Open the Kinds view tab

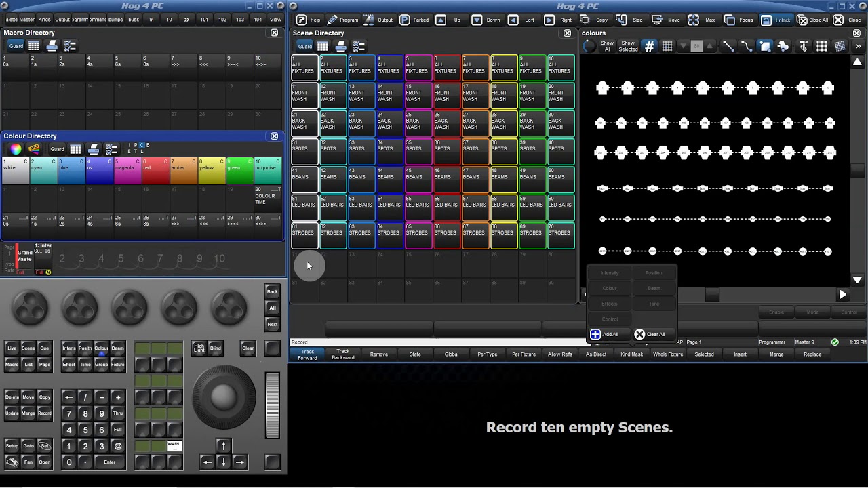point(45,20)
